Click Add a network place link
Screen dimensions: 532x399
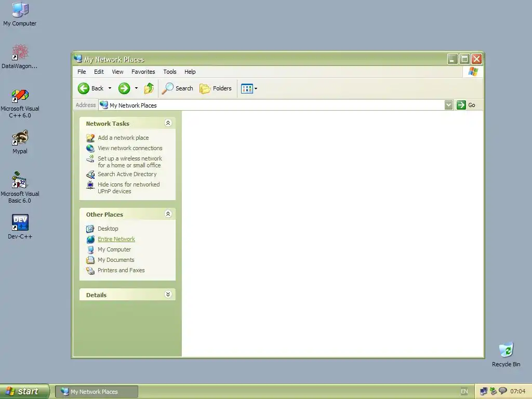[x=123, y=138]
